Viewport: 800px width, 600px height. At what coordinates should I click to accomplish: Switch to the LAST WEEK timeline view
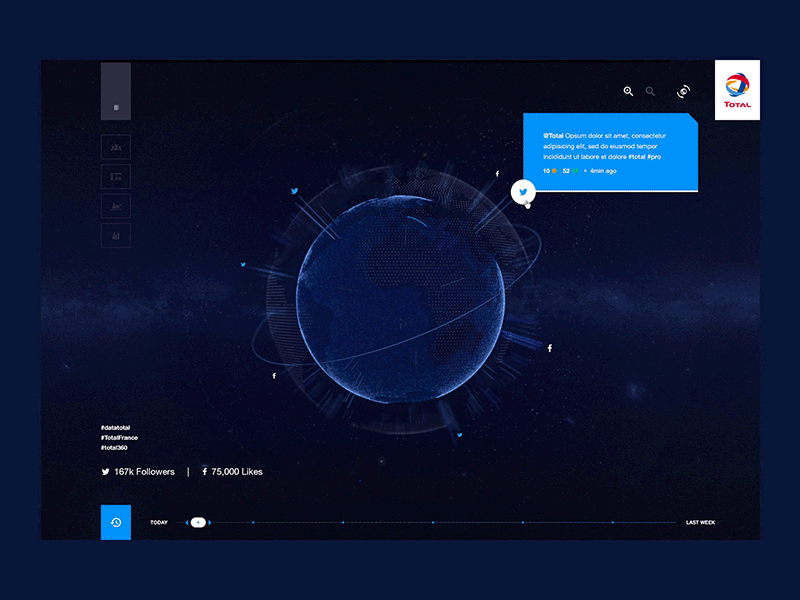(699, 520)
